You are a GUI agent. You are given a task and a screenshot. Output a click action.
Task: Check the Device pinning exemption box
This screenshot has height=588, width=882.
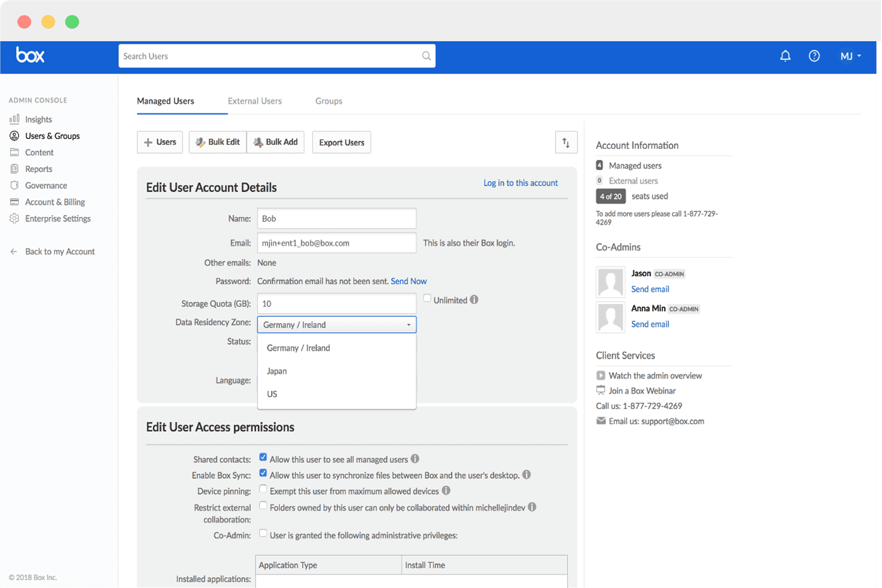click(x=263, y=490)
